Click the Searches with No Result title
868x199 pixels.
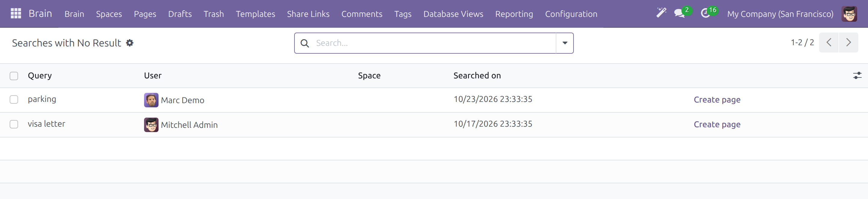(x=66, y=43)
